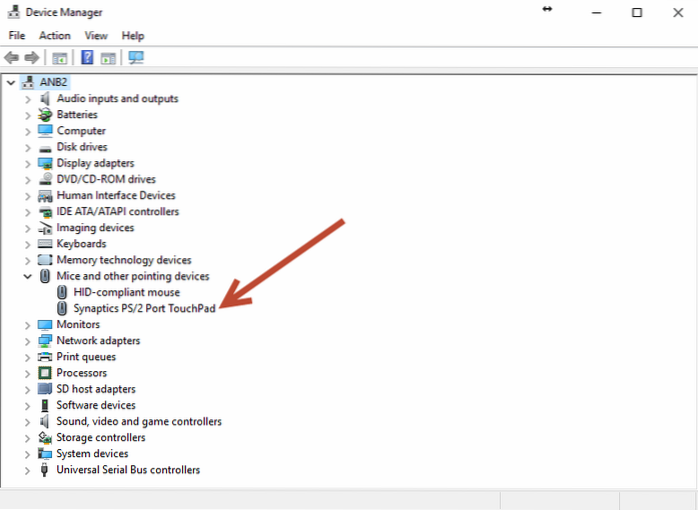Open the Help menu
698x510 pixels.
point(133,36)
